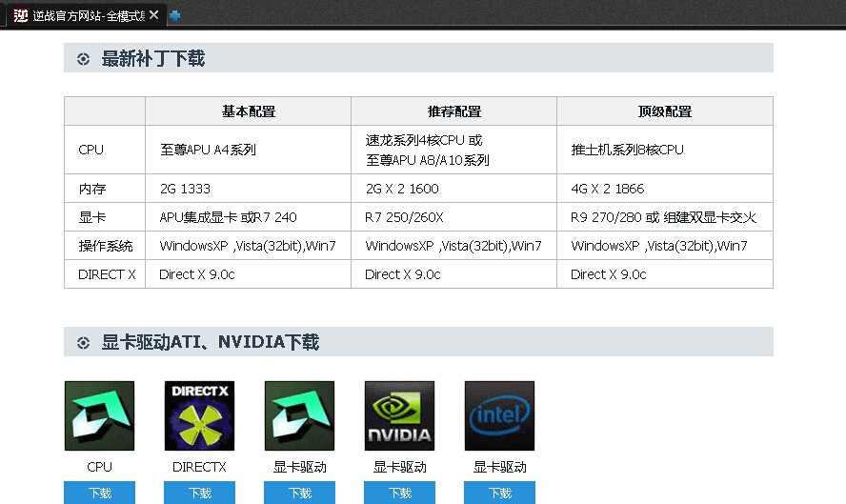Viewport: 846px width, 504px height.
Task: Click the DIRECT X row header
Action: (x=107, y=274)
